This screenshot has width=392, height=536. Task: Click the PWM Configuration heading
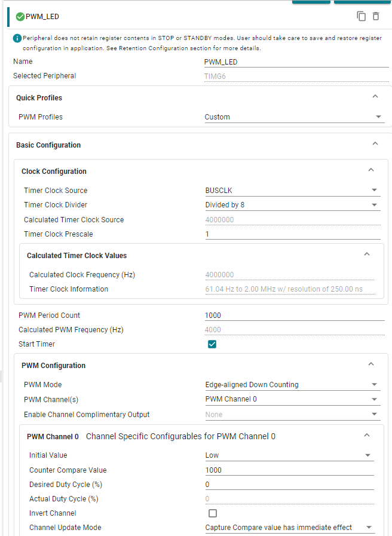53,366
